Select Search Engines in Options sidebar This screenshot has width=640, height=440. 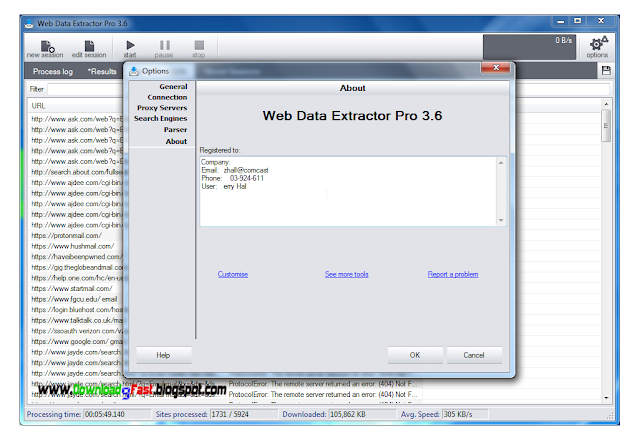(160, 118)
